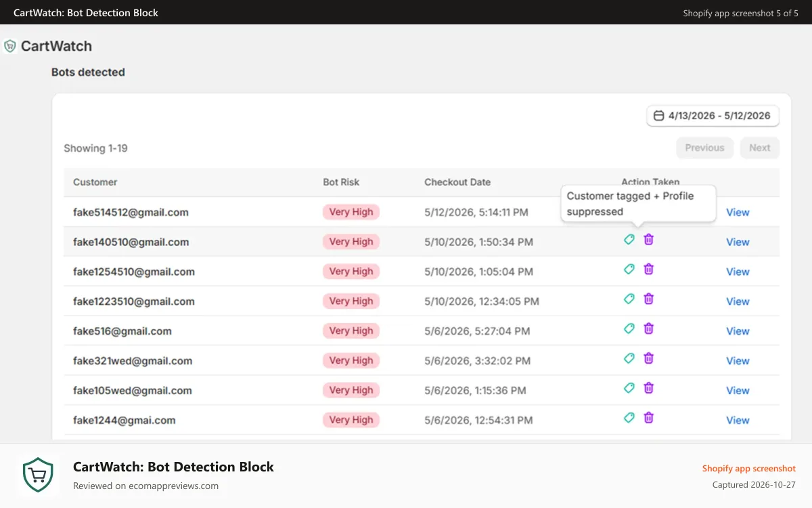Viewport: 812px width, 508px height.
Task: Click tag icon for fake1223510@gmail.com
Action: click(629, 299)
